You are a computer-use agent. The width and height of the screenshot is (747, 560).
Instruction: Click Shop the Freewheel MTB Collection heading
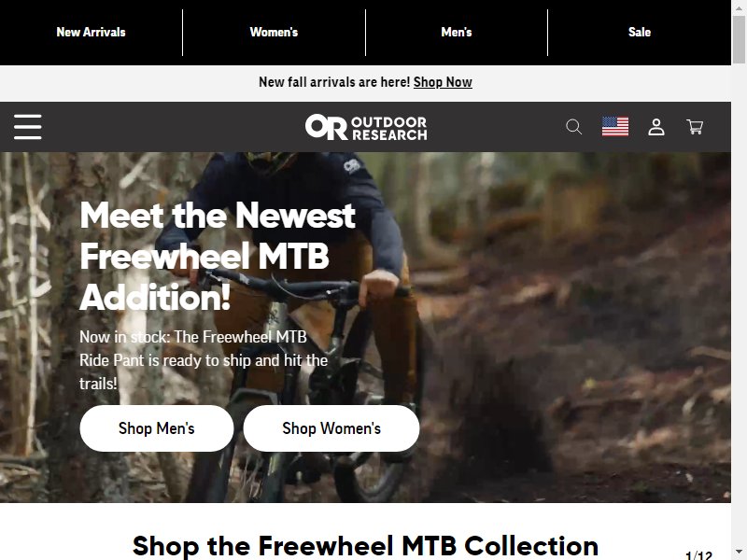[x=365, y=545]
